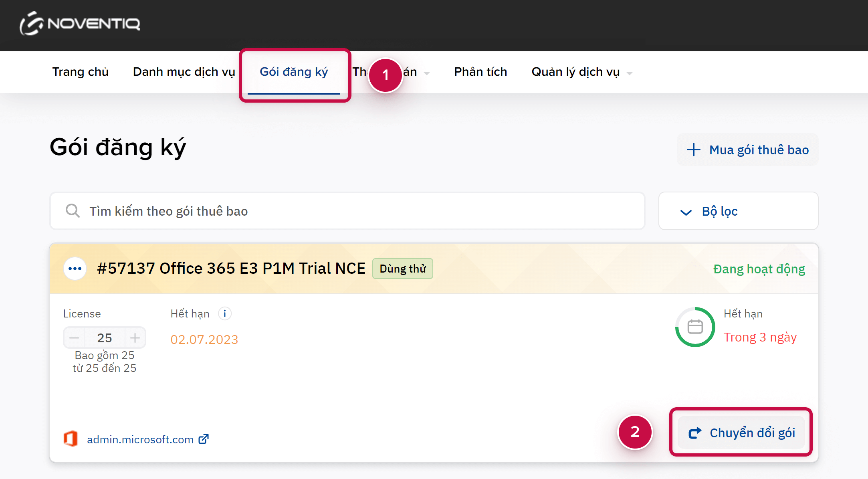Go to Trang chủ tab
The image size is (868, 479).
click(80, 72)
